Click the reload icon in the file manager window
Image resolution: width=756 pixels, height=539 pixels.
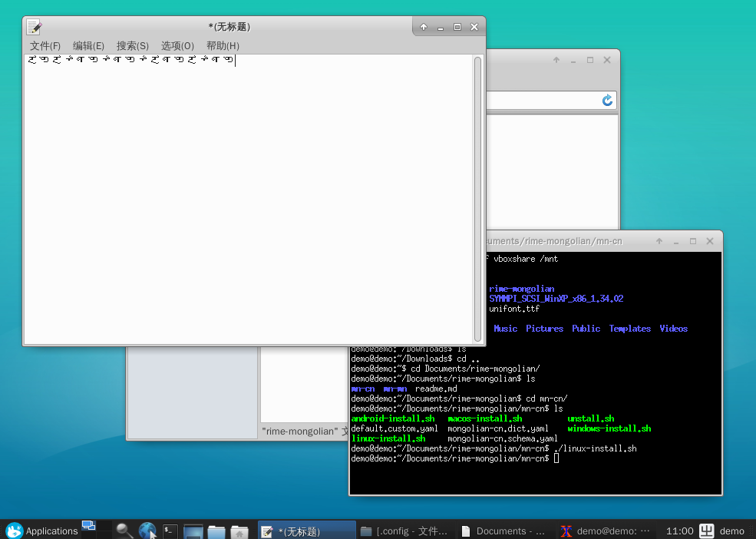[x=608, y=101]
